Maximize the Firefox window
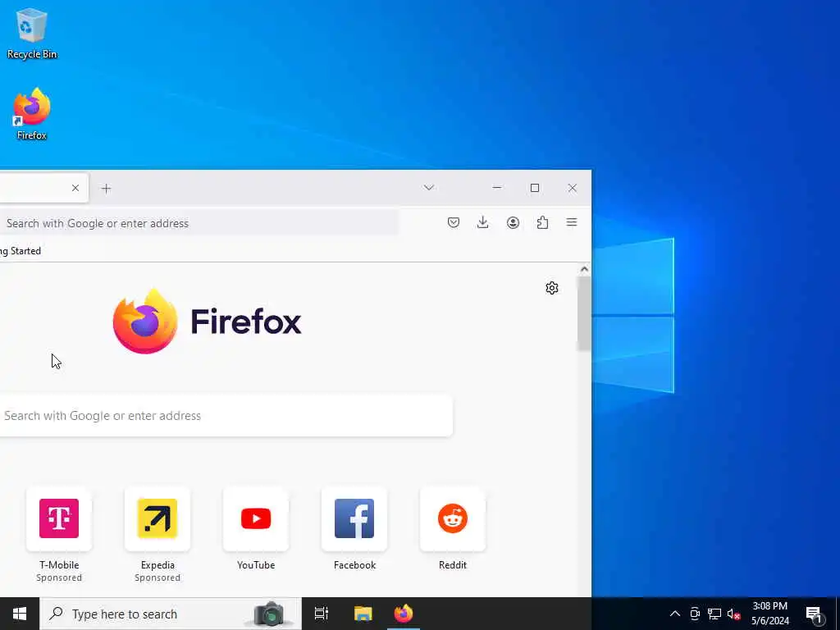The height and width of the screenshot is (630, 840). (x=535, y=188)
